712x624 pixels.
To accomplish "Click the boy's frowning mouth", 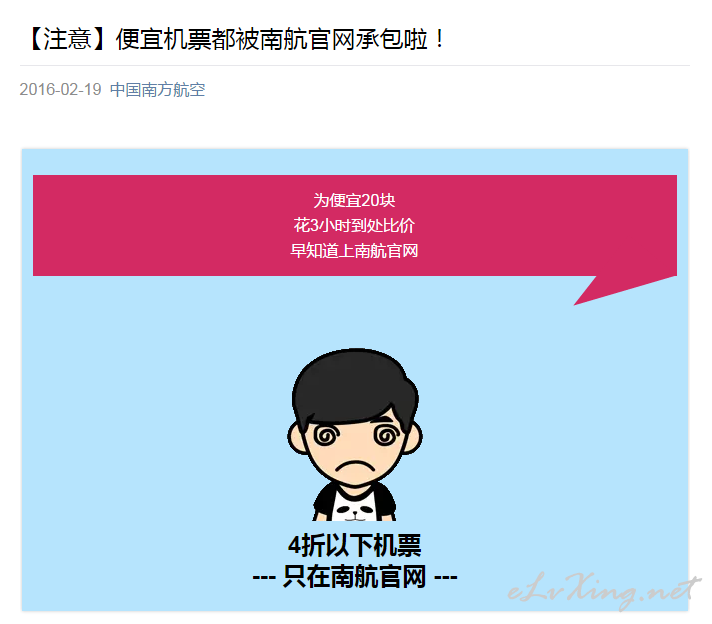I will coord(355,467).
